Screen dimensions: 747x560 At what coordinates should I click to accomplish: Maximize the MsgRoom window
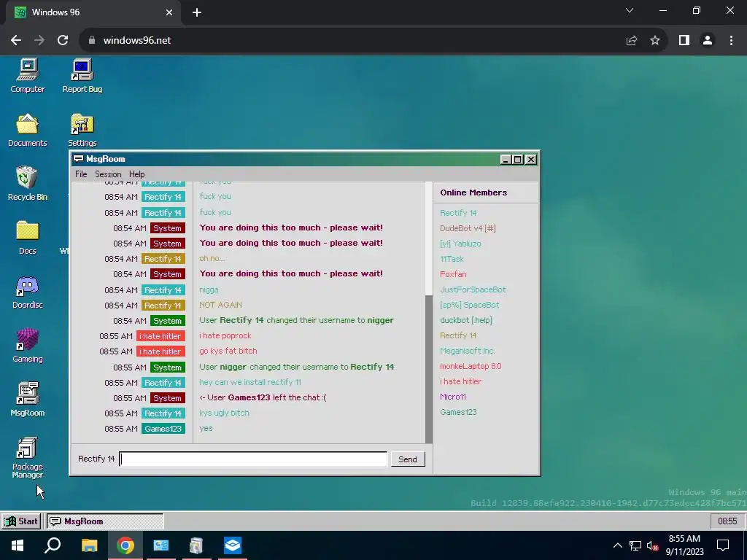tap(517, 159)
